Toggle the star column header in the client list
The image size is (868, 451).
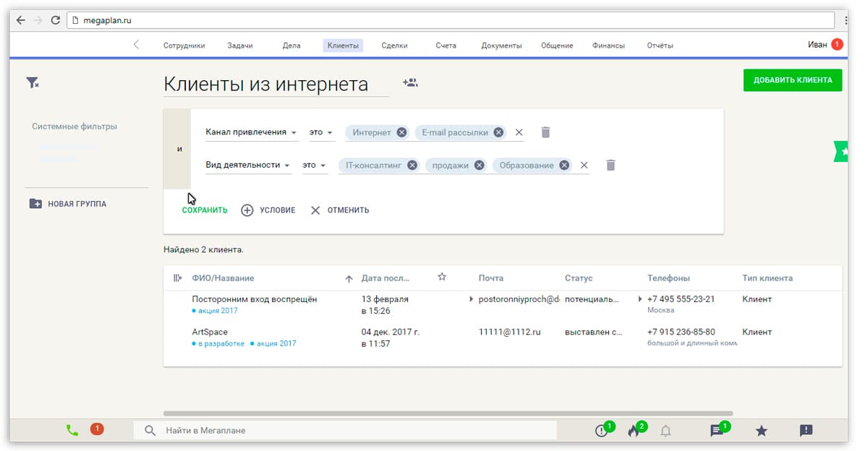coord(442,276)
